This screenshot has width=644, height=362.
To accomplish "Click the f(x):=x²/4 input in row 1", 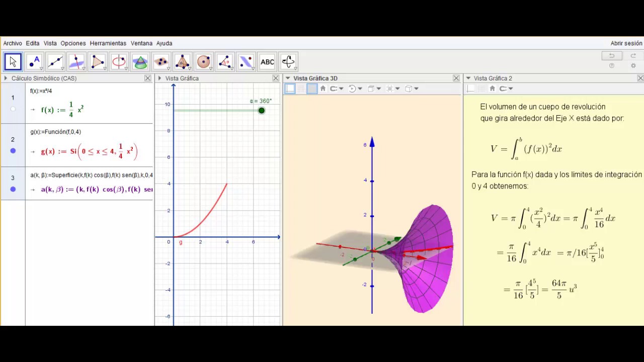I will pyautogui.click(x=41, y=91).
